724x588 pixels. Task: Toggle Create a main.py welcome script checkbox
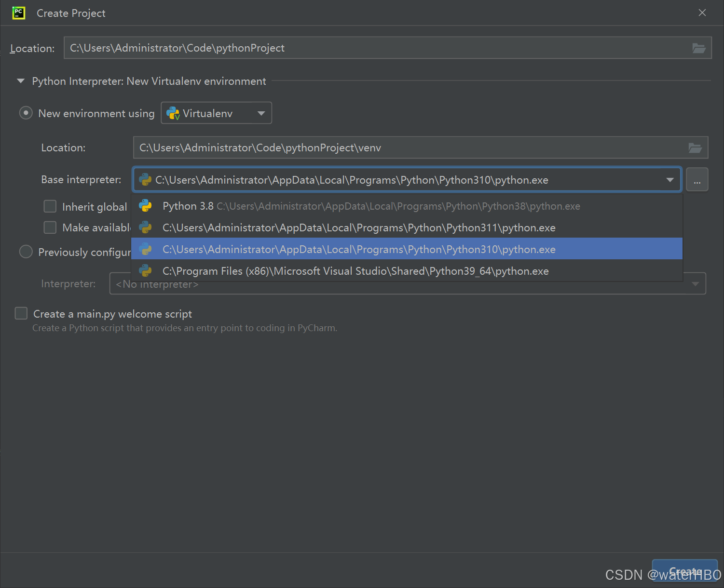[21, 313]
